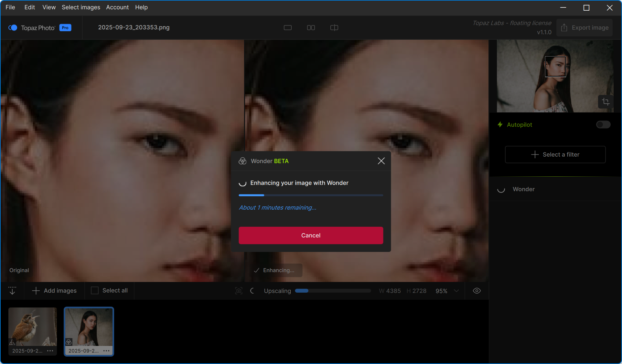
Task: Open the Select images menu
Action: tap(81, 7)
